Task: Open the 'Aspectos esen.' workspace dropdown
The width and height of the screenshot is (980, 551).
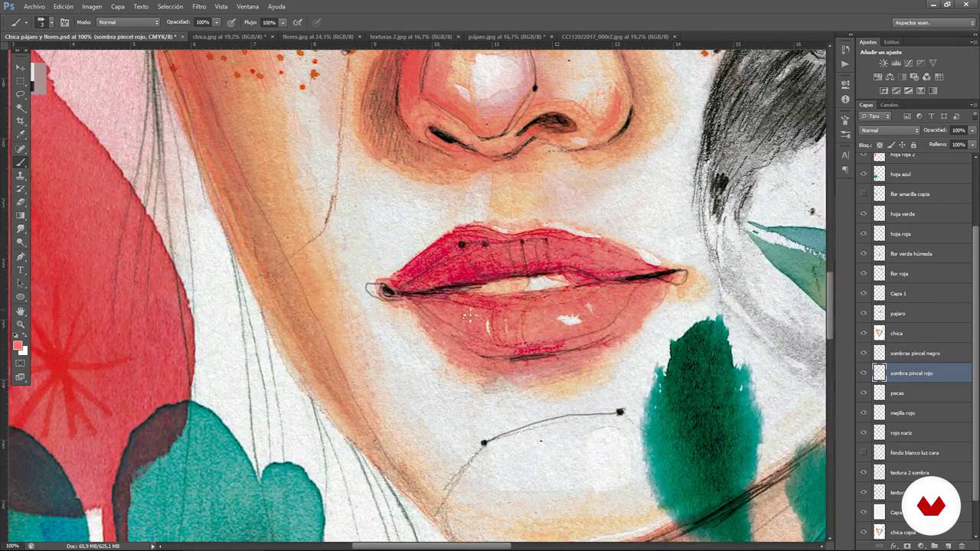Action: click(x=933, y=22)
